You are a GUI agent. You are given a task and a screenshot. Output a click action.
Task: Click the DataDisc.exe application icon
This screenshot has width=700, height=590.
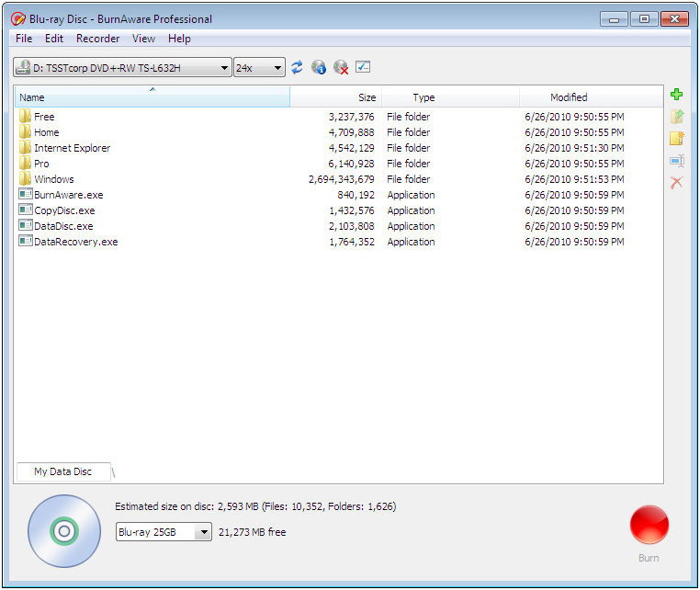point(26,225)
